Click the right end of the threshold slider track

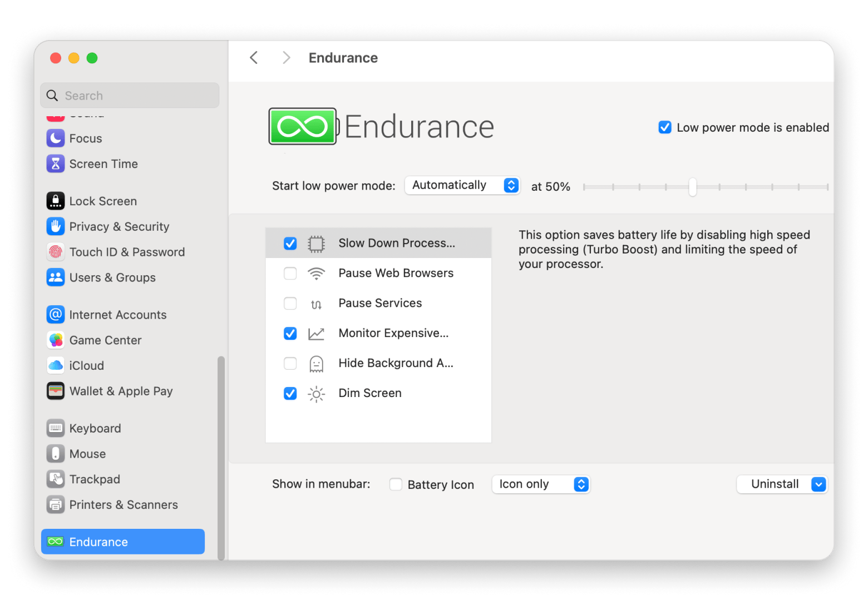(827, 187)
